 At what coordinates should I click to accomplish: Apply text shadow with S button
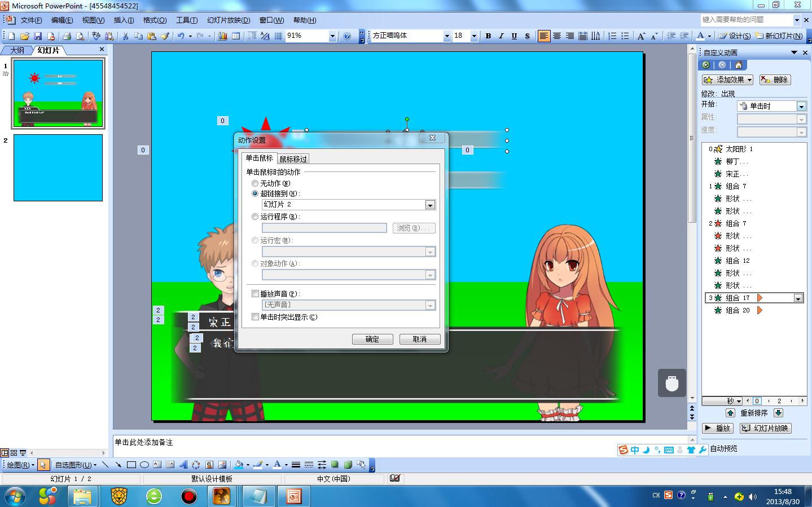tap(527, 36)
